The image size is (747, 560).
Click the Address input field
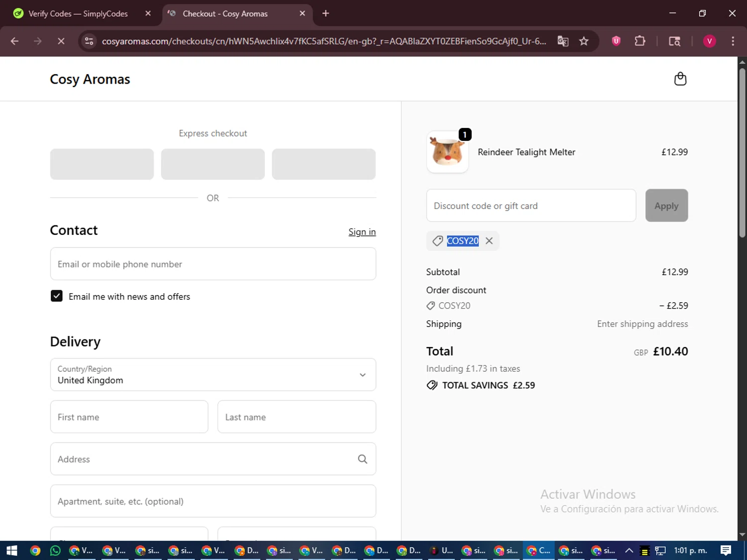click(x=213, y=459)
